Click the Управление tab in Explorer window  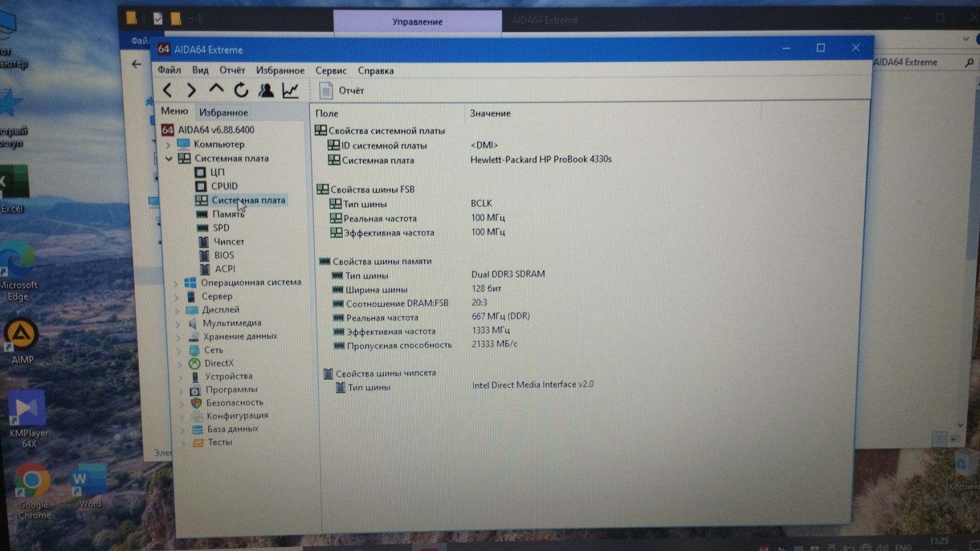417,22
